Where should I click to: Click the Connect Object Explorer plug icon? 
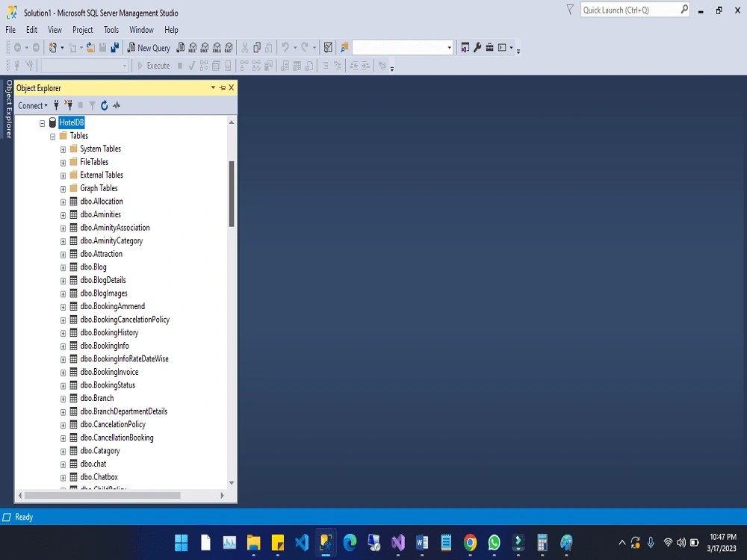tap(56, 105)
